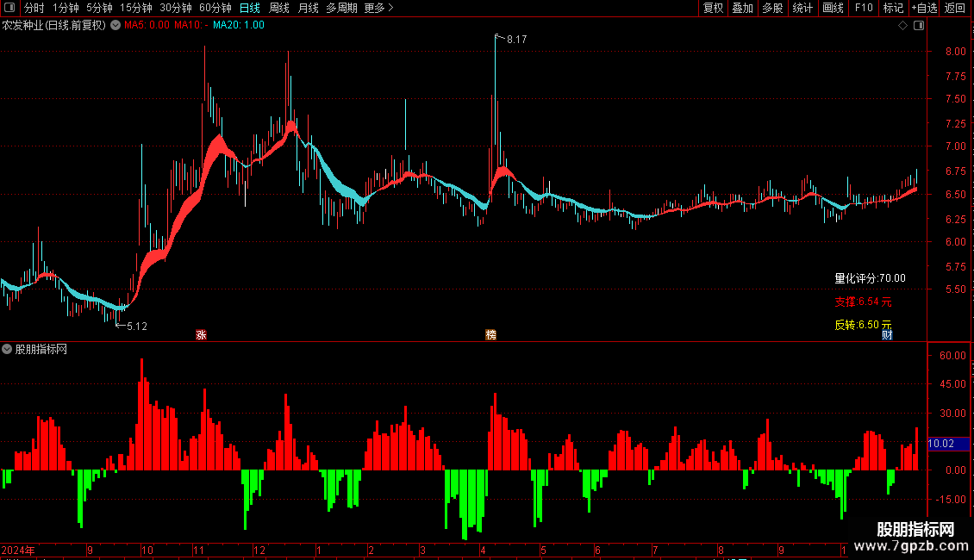974x560 pixels.
Task: Open the 多周期 multi-period view
Action: pyautogui.click(x=341, y=8)
